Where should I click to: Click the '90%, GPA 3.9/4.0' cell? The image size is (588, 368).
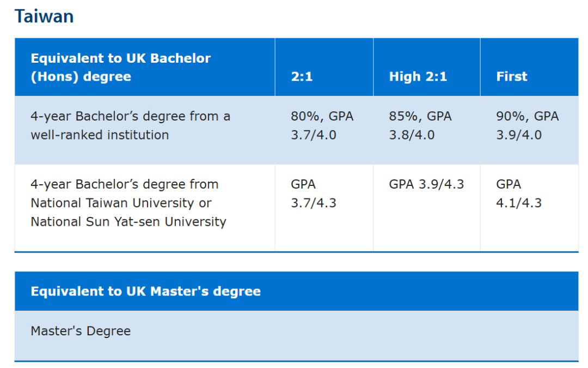pyautogui.click(x=530, y=130)
